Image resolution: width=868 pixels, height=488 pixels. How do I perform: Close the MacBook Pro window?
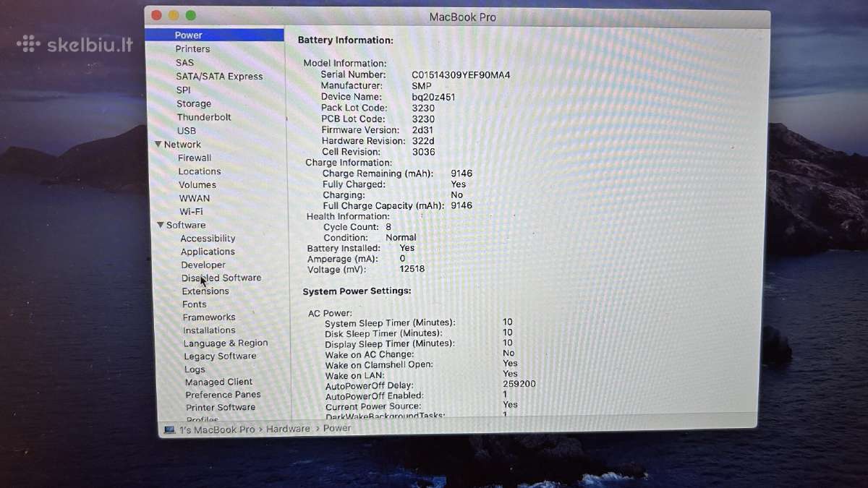(157, 15)
